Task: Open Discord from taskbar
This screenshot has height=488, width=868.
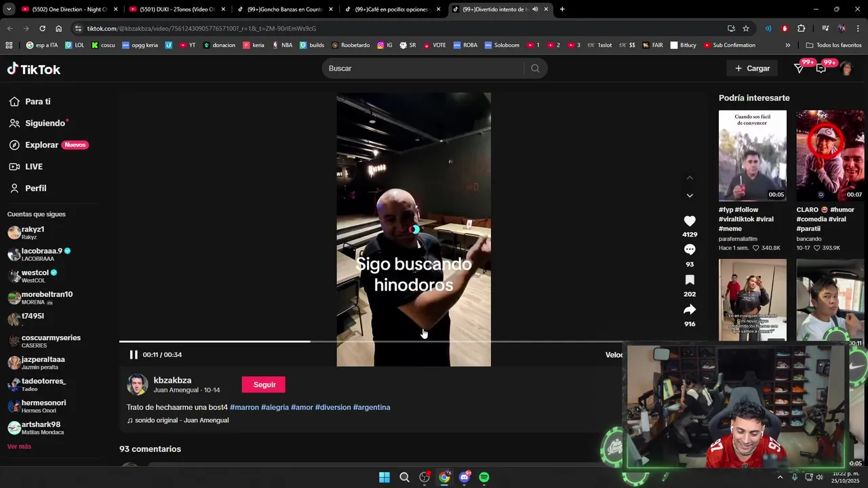Action: (465, 477)
